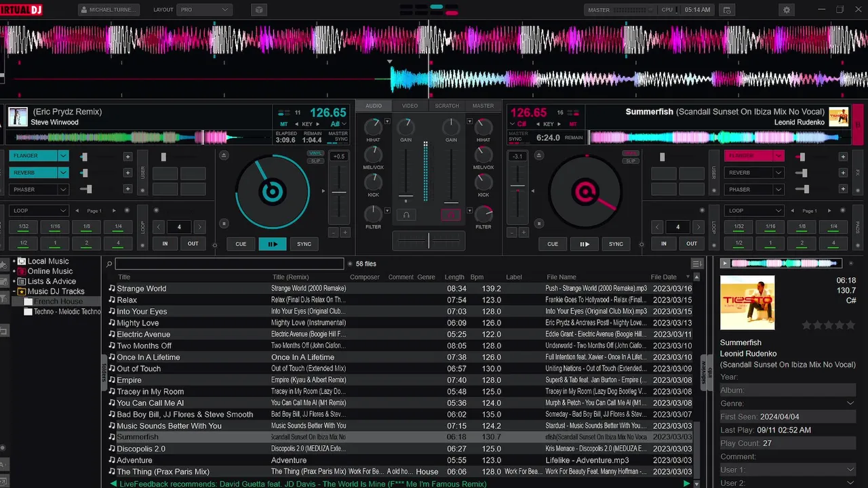The width and height of the screenshot is (868, 488).
Task: Toggle right deck headphone cue button
Action: (450, 215)
